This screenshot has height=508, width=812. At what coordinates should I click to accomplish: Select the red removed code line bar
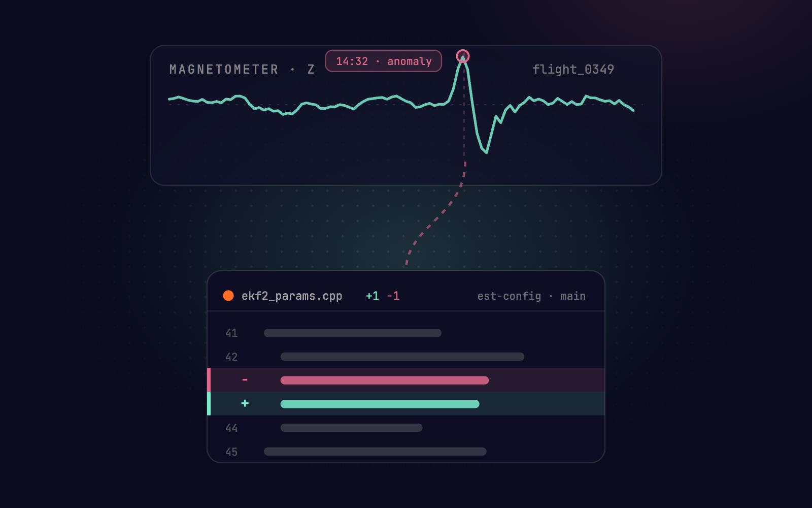click(x=385, y=380)
